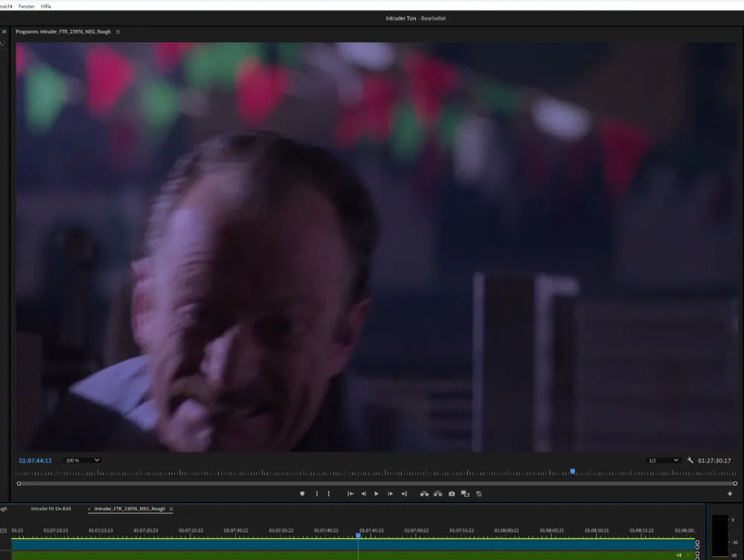
Task: Step back one frame
Action: coord(364,494)
